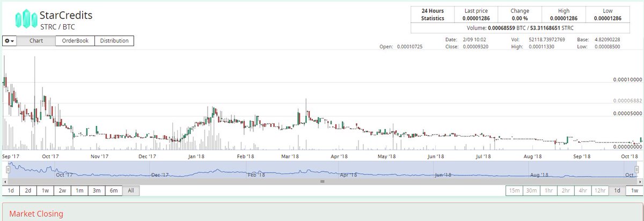The image size is (644, 221).
Task: Click the navigator scrollbar left arrow
Action: 5,181
